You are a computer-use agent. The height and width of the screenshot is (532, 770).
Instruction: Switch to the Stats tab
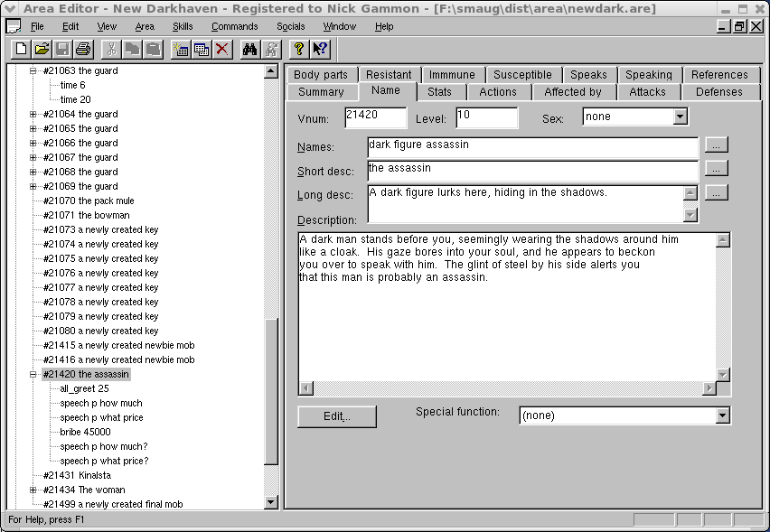point(439,92)
